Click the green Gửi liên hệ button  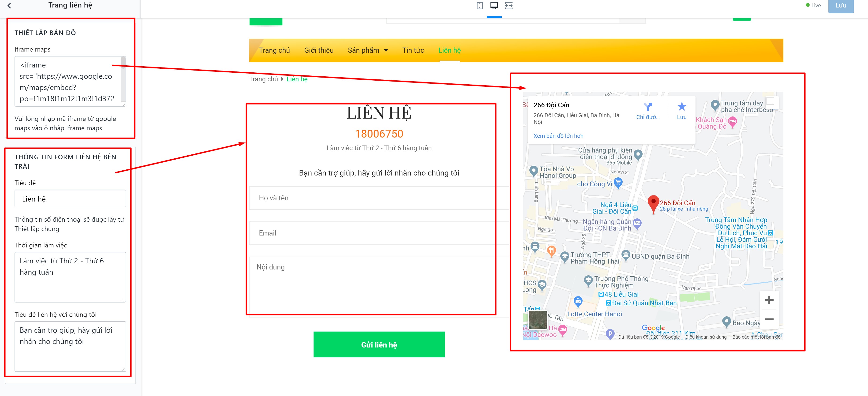[379, 344]
